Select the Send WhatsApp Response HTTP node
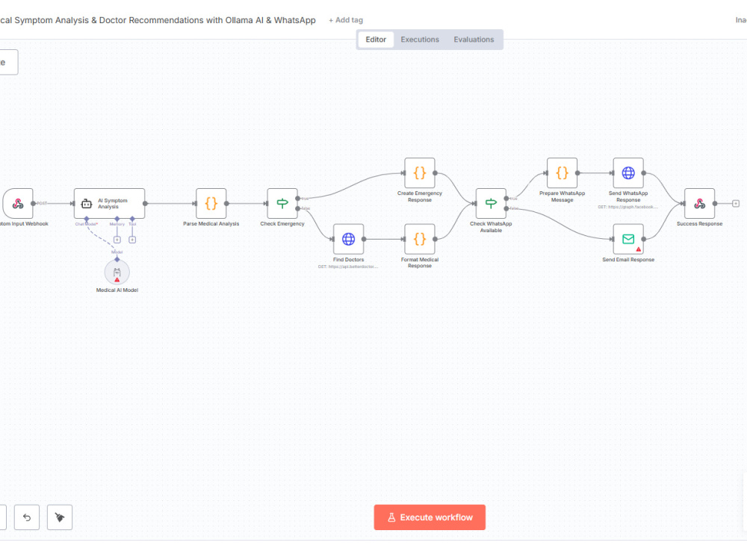Screen dimensions: 747x560 pyautogui.click(x=628, y=173)
